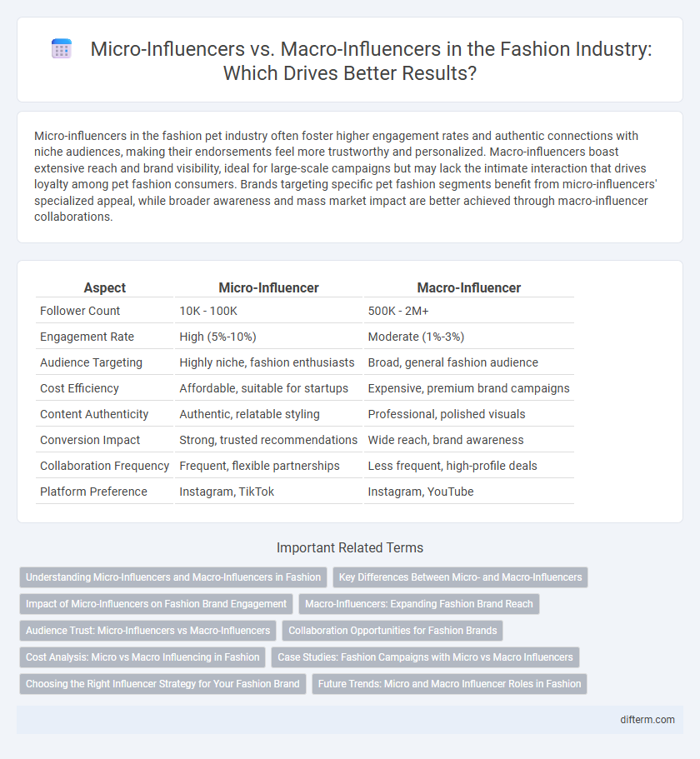Viewport: 700px width, 759px height.
Task: Click the 'Follower Count' row label
Action: point(80,311)
